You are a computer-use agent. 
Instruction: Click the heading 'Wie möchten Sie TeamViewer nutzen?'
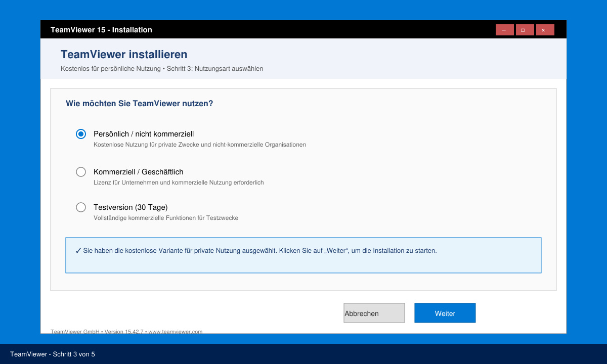(139, 104)
